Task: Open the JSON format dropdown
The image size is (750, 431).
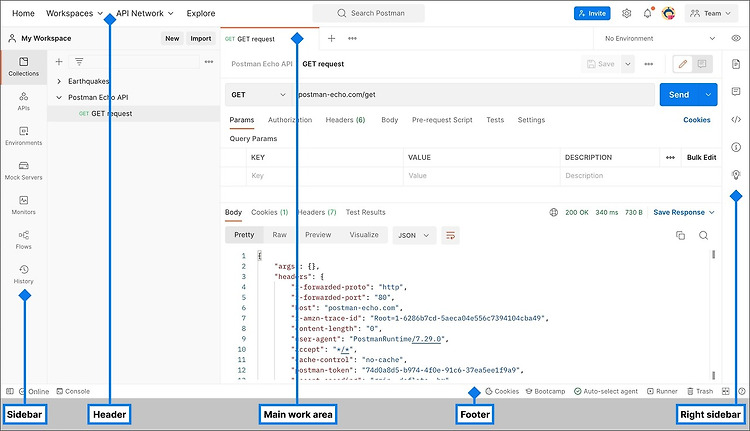Action: (414, 235)
